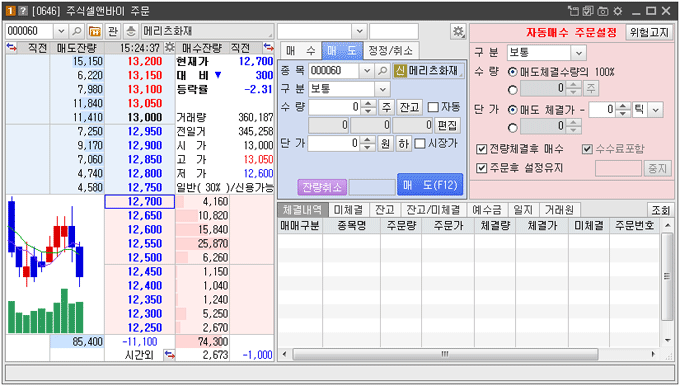Uncheck the 주문후 설정유지 checkbox

[x=481, y=168]
